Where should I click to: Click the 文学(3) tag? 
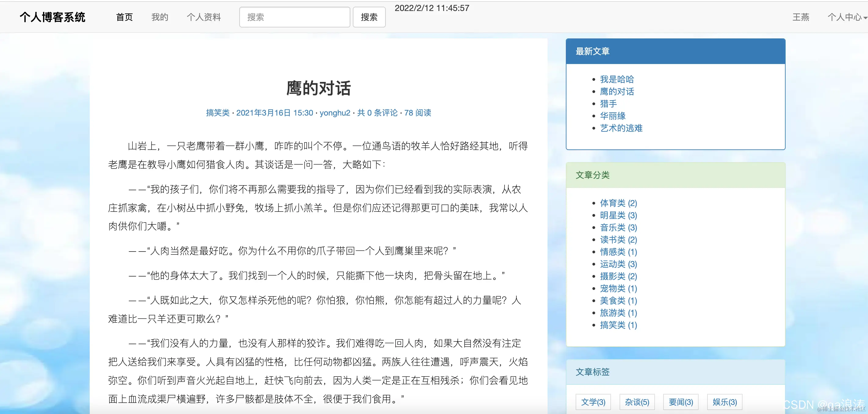(593, 402)
